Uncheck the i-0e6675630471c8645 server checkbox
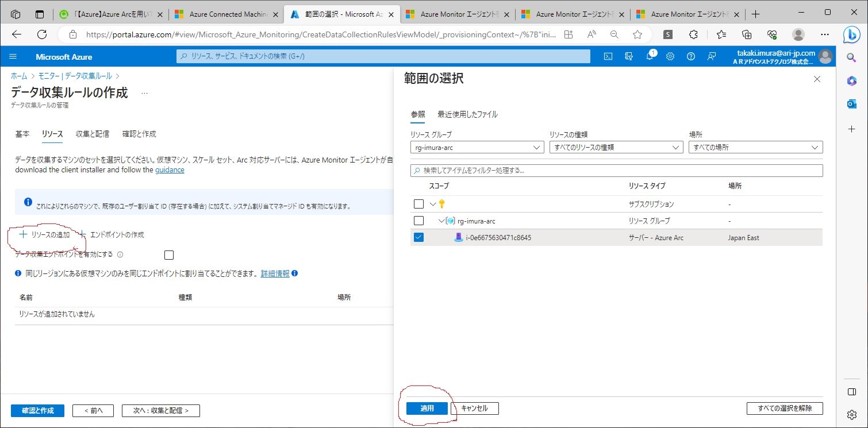868x428 pixels. (418, 237)
